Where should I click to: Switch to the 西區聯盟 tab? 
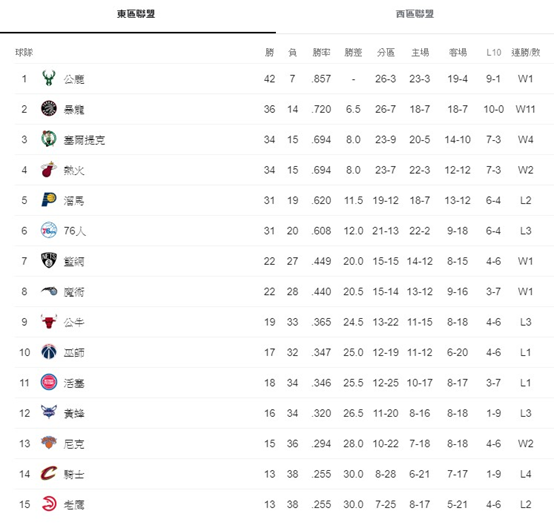click(x=415, y=14)
